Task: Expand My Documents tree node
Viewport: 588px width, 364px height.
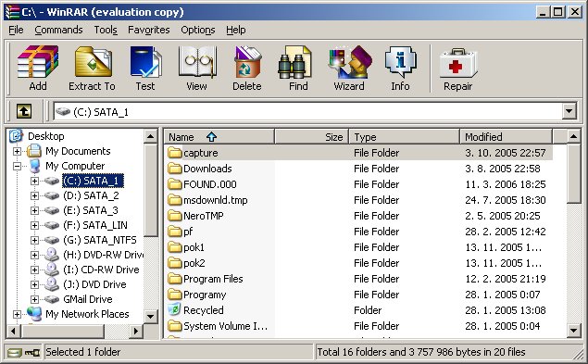Action: click(x=17, y=151)
